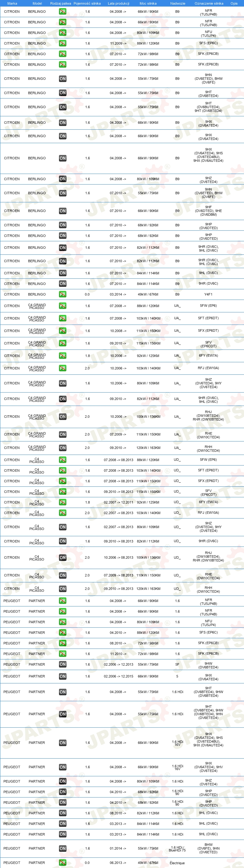The width and height of the screenshot is (244, 868).
Task: Select the '03.2014 ->' production date cell
Action: pos(118,295)
